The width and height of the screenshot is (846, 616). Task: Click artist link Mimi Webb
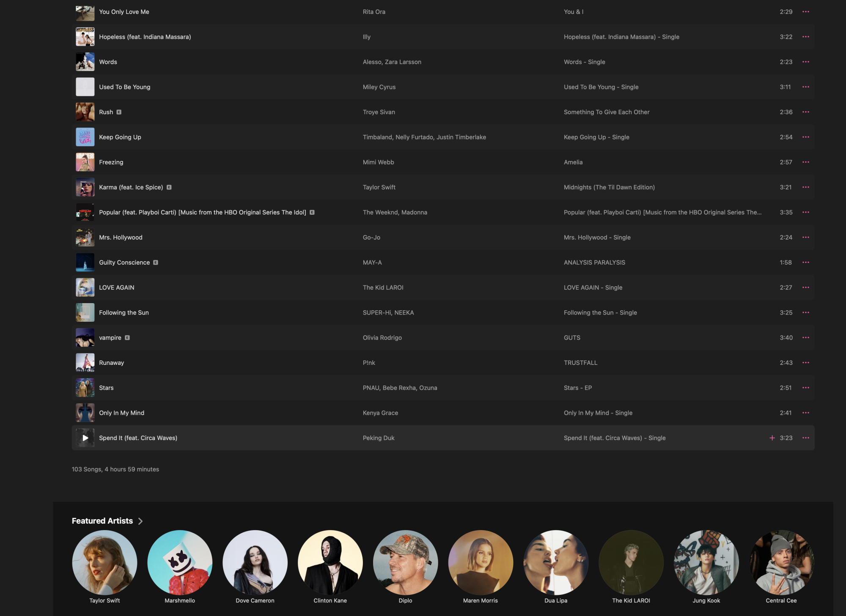click(x=378, y=162)
